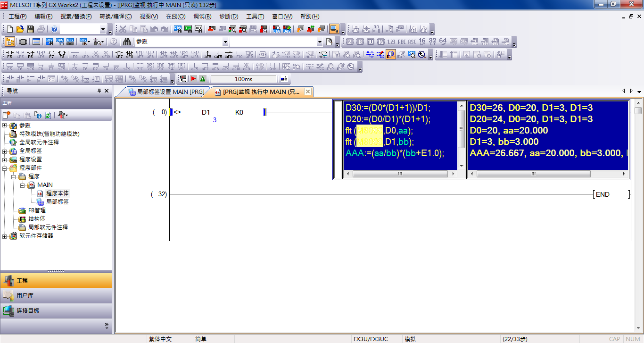Click the F5 open contact ladder symbol
This screenshot has width=644, height=343.
[x=10, y=55]
